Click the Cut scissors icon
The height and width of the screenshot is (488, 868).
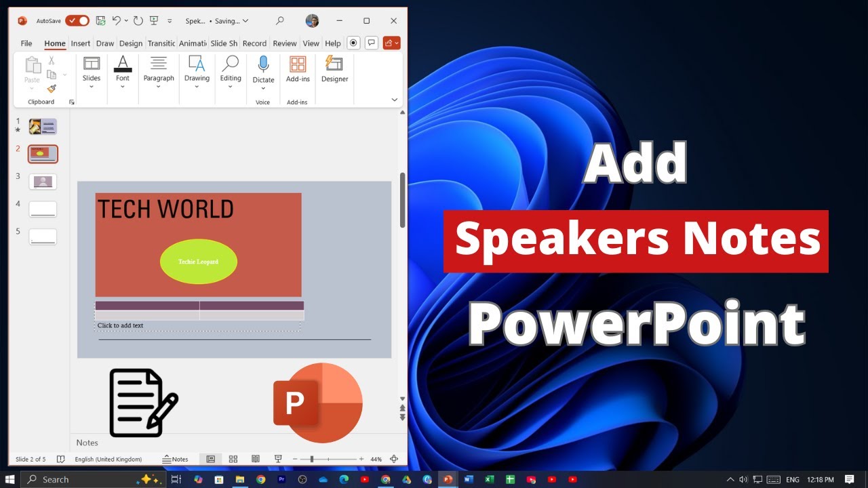(x=52, y=61)
